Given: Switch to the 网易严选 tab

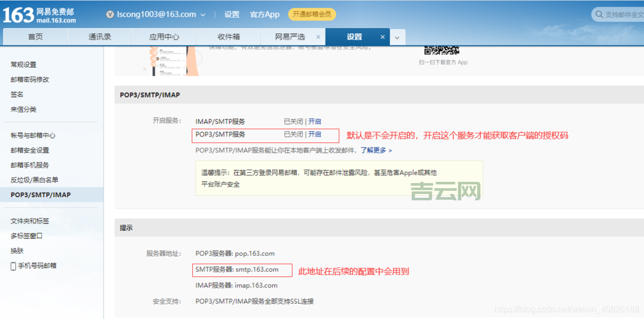Looking at the screenshot, I should pyautogui.click(x=290, y=37).
